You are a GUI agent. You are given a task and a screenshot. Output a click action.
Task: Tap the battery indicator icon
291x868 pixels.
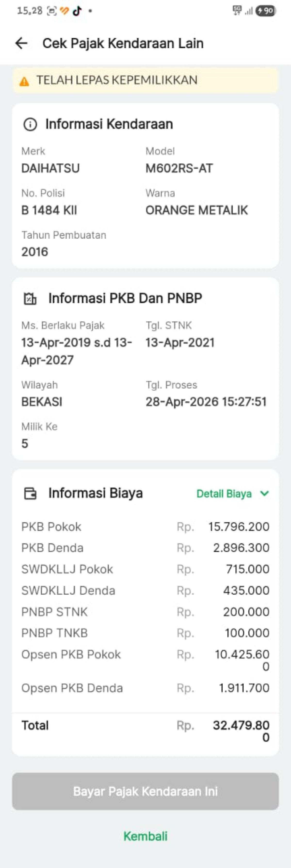point(266,11)
